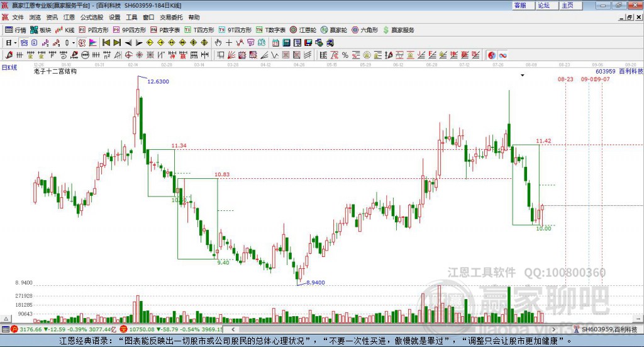Select the hand pan tool
This screenshot has height=347, width=644.
point(218,43)
